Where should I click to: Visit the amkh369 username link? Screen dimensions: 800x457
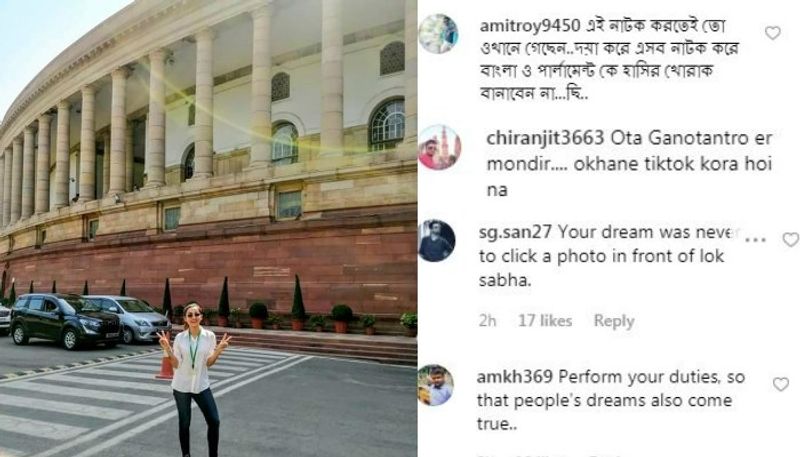pyautogui.click(x=515, y=377)
